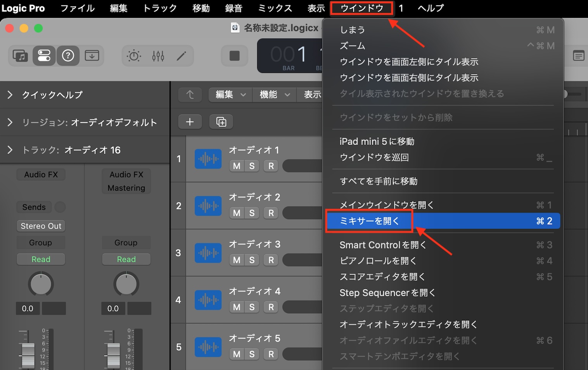Click waveform icon of オーディオ 3

(208, 253)
